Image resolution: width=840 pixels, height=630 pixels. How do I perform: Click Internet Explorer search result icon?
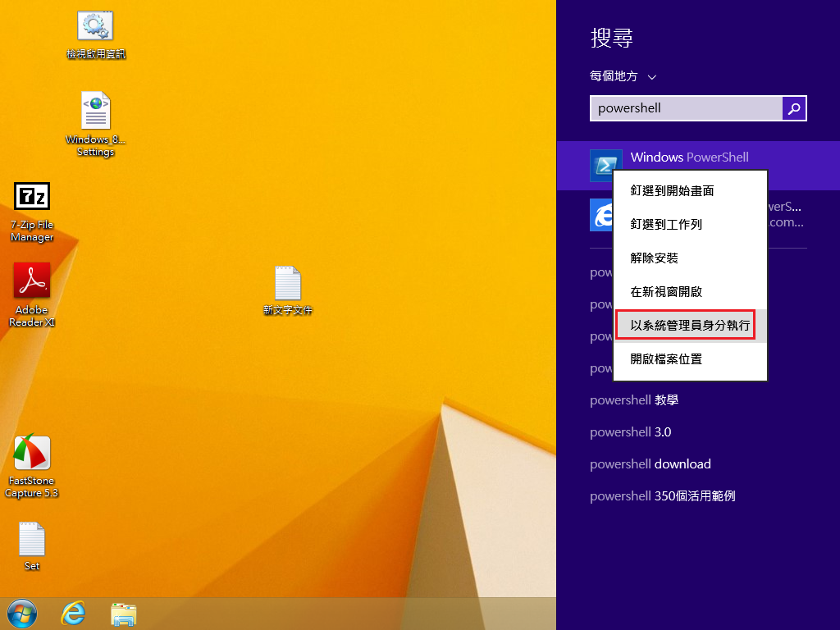[x=601, y=215]
